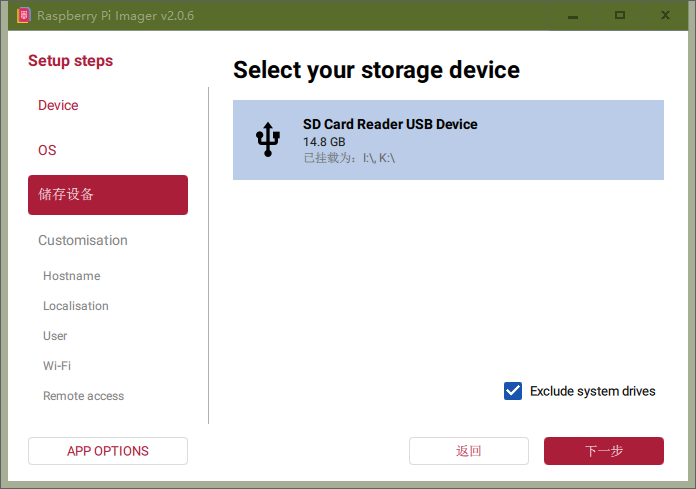Viewport: 696px width, 489px height.
Task: Go to Remote access sub-step
Action: (x=84, y=396)
